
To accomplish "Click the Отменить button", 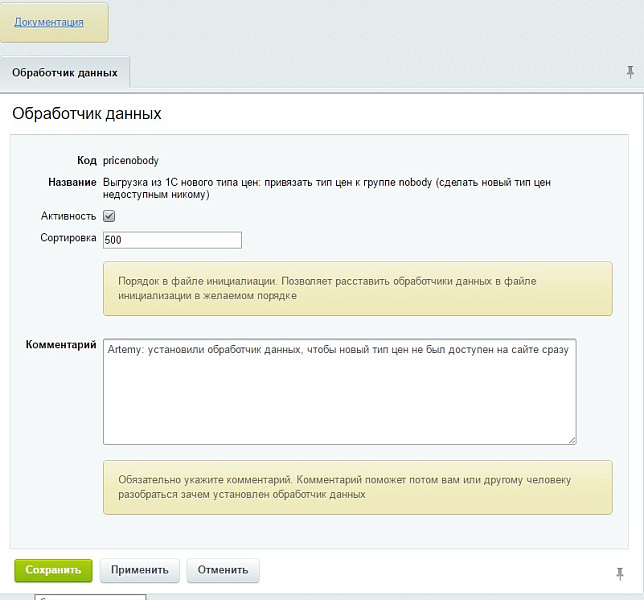I will [222, 570].
